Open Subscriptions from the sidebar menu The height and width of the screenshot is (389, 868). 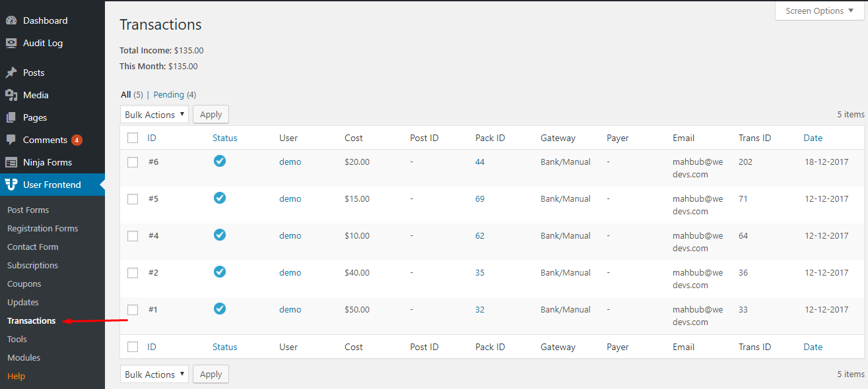33,265
